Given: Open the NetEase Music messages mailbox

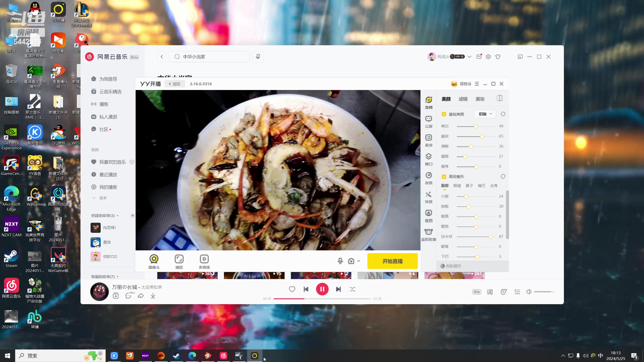Looking at the screenshot, I should click(x=479, y=57).
